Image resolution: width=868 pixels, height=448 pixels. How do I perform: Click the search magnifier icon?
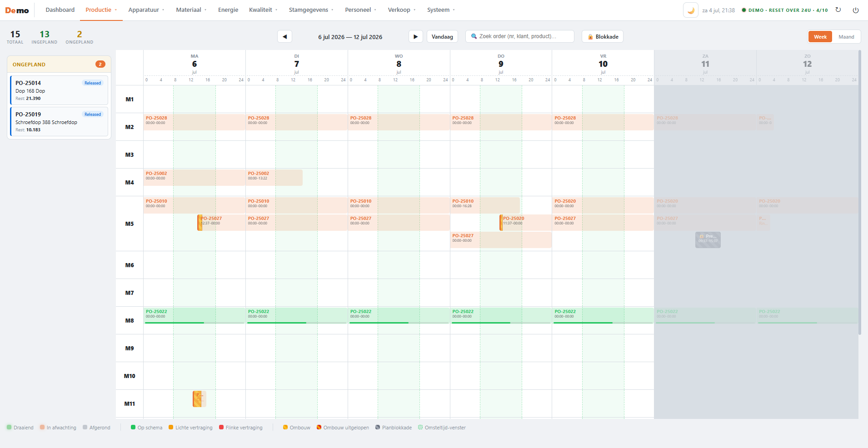tap(474, 36)
